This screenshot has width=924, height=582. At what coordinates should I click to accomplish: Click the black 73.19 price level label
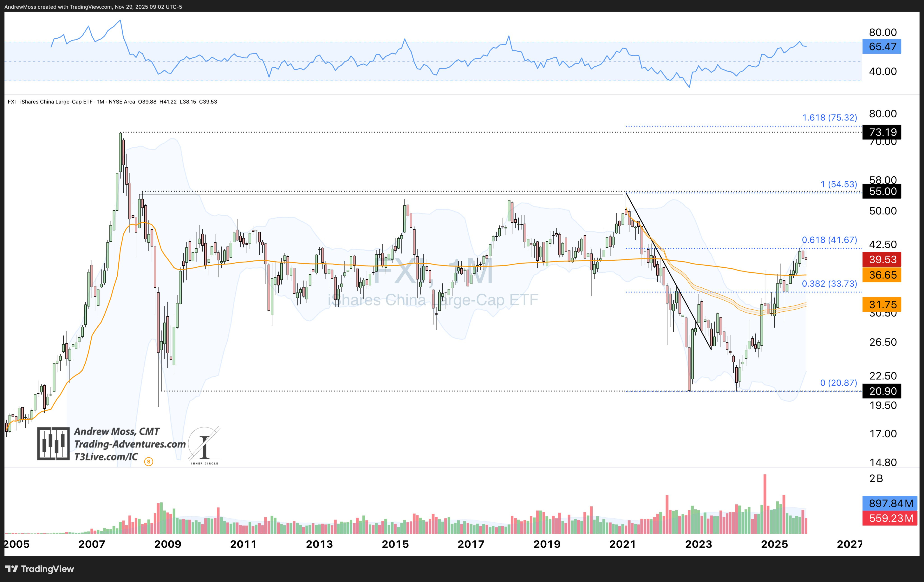[881, 132]
